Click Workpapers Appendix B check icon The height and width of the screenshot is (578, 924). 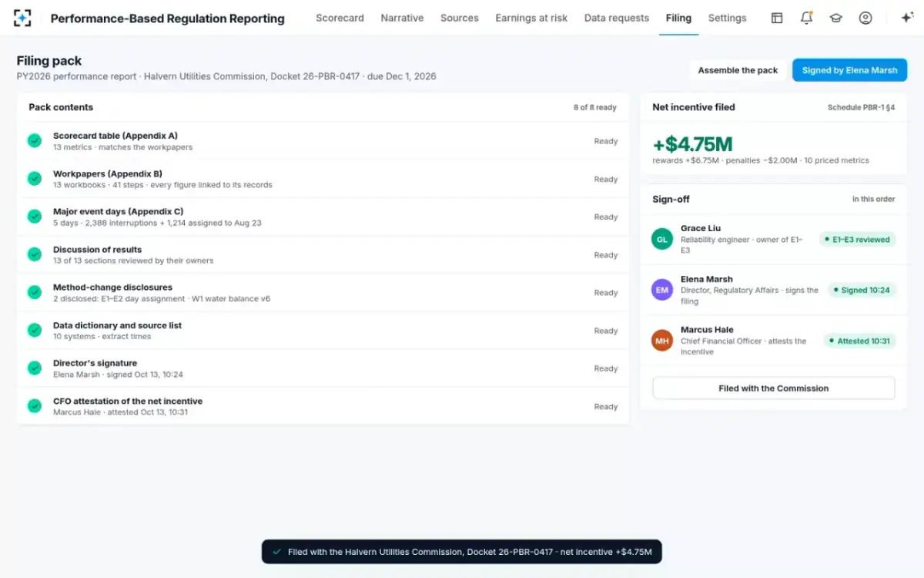35,179
